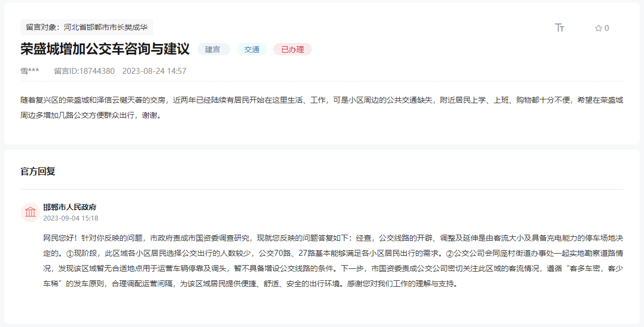Click the star favorite icon

click(598, 28)
